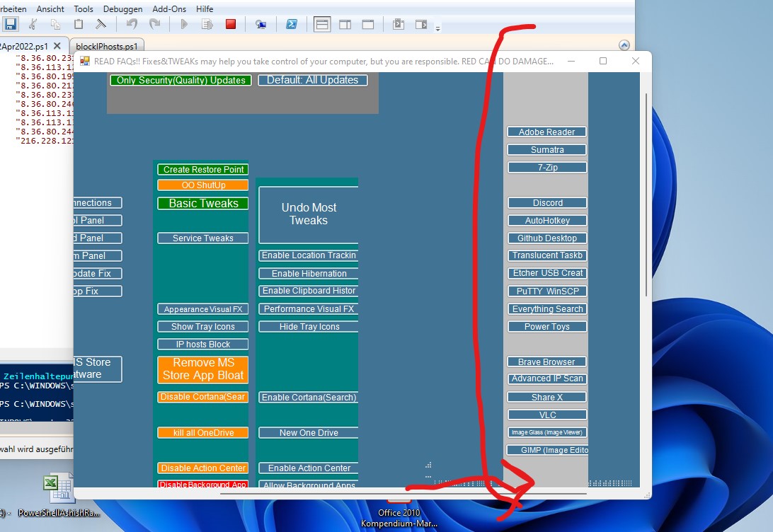Click the IP hosts Block button
This screenshot has width=773, height=532.
[203, 345]
